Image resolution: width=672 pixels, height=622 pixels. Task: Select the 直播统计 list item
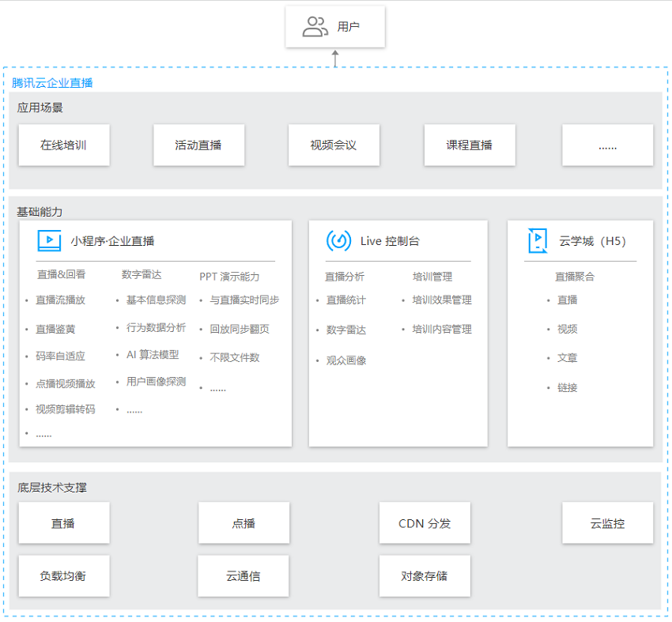(x=346, y=300)
